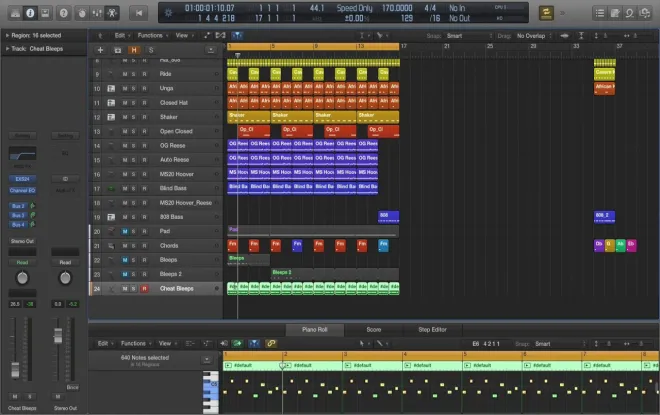Select the 808 Bass track header
Screen dimensions: 660x415
(156, 217)
